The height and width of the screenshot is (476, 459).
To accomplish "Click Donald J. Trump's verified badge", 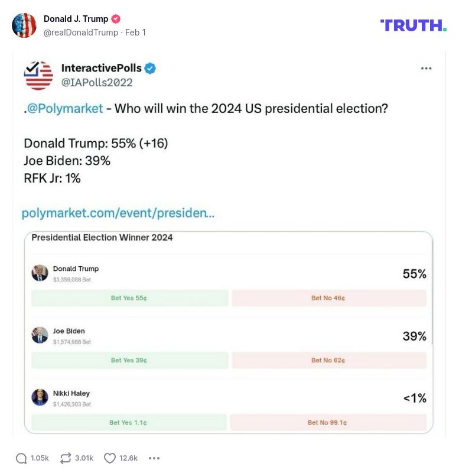I will [115, 18].
